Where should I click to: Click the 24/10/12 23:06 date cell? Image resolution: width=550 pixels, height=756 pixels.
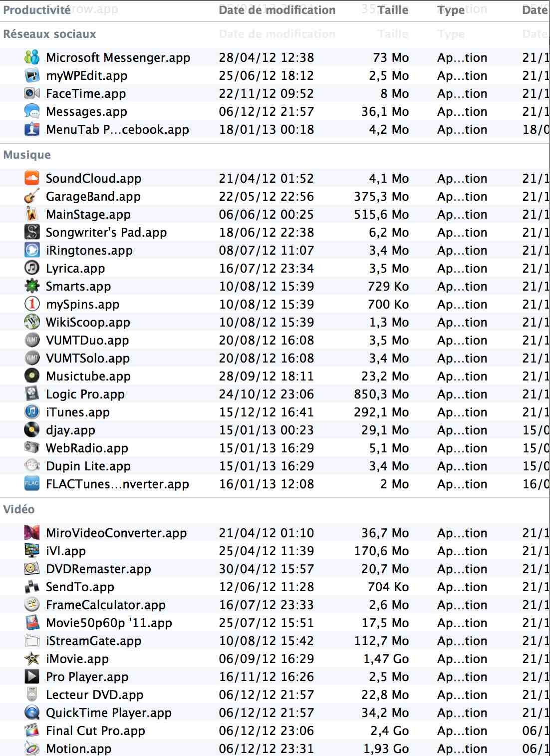267,394
